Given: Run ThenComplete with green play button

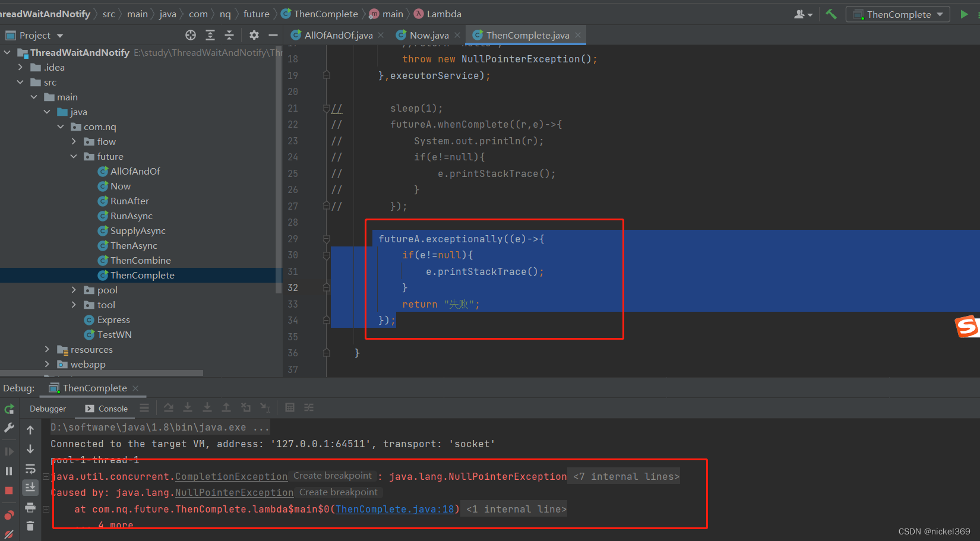Looking at the screenshot, I should tap(964, 14).
